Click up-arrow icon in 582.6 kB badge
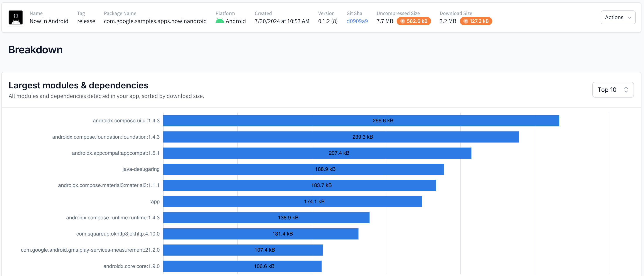Screen dimensions: 644x276 tap(403, 21)
